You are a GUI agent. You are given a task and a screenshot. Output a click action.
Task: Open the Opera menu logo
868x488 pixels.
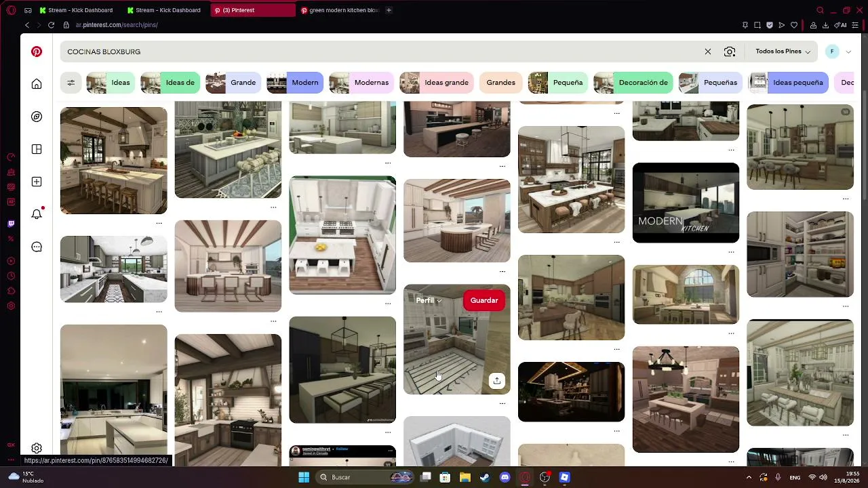pyautogui.click(x=11, y=10)
